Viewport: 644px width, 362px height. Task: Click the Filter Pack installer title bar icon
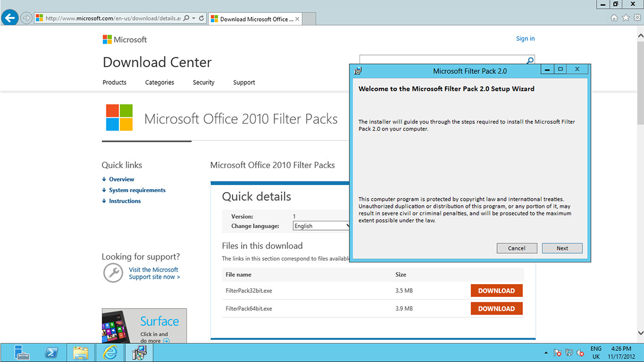(358, 71)
